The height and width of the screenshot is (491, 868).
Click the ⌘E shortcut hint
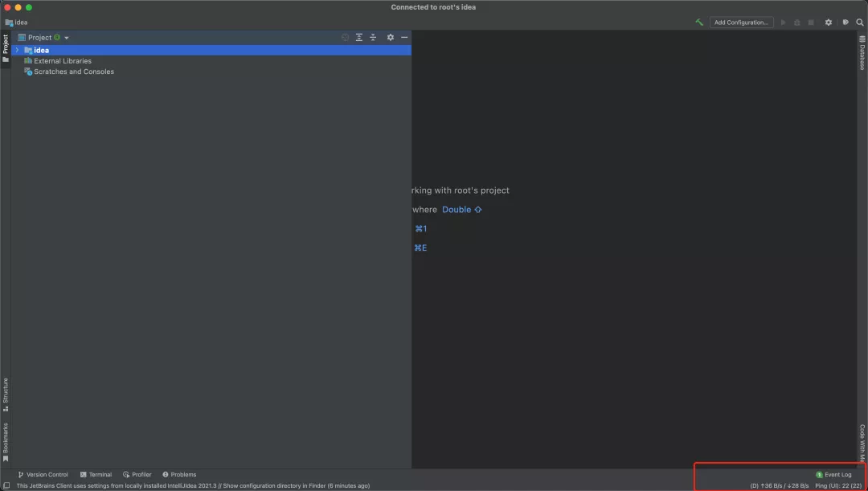pos(420,248)
